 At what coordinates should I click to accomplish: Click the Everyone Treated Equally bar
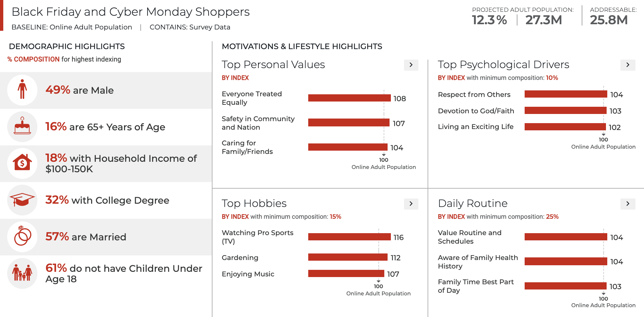(x=349, y=98)
